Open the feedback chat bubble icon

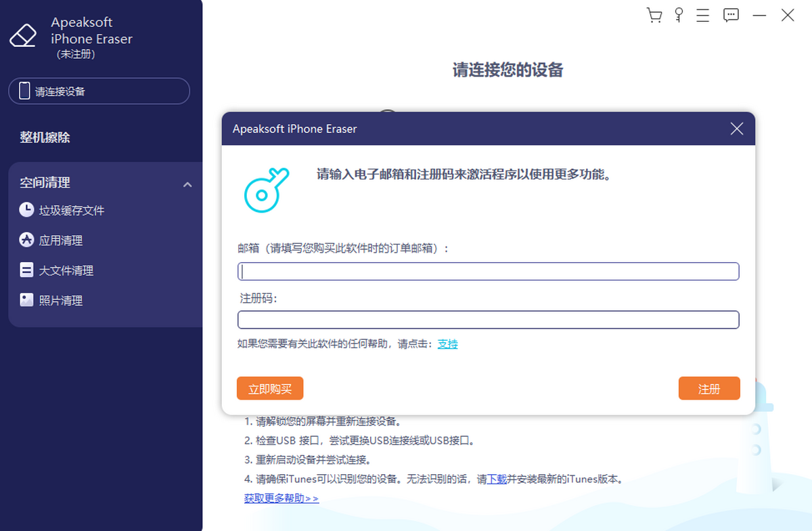[x=731, y=15]
